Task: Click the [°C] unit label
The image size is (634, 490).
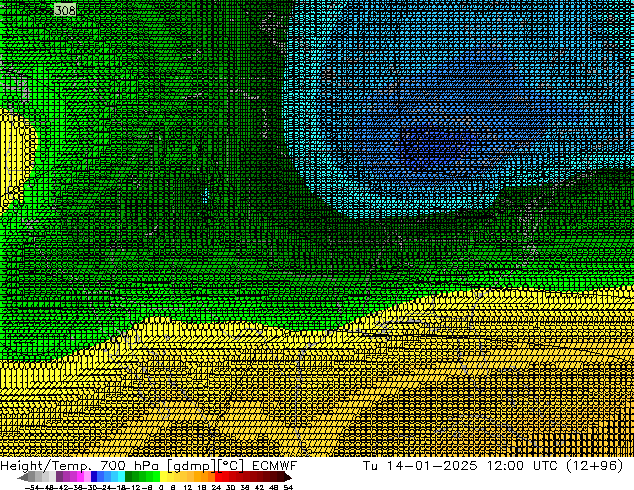Action: (231, 466)
